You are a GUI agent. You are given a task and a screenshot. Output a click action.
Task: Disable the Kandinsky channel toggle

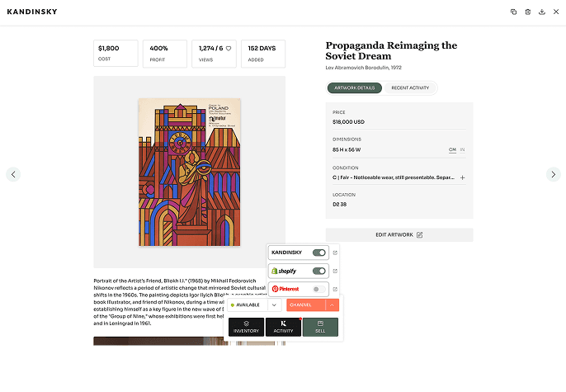tap(318, 253)
